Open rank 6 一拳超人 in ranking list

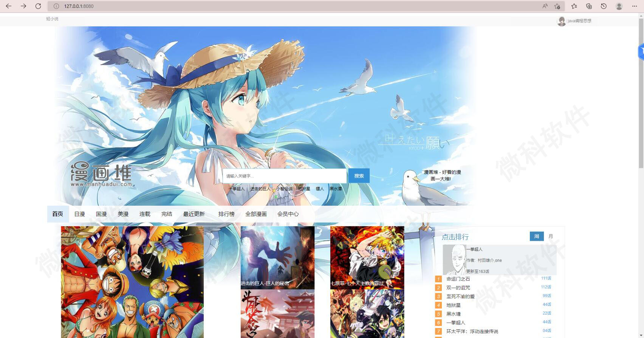point(456,322)
